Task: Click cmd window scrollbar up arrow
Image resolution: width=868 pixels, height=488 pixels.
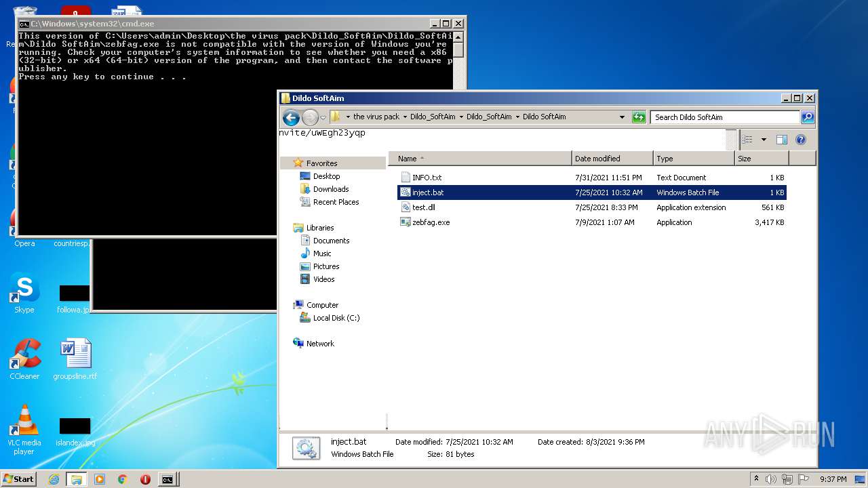Action: (x=458, y=37)
